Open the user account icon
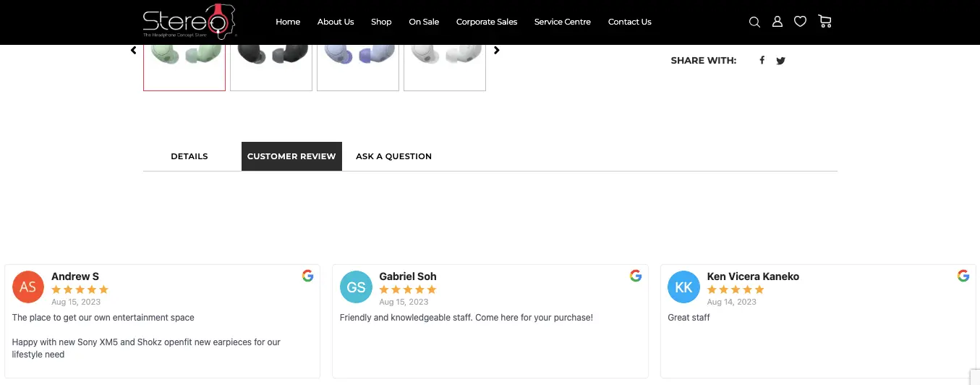 coord(777,22)
